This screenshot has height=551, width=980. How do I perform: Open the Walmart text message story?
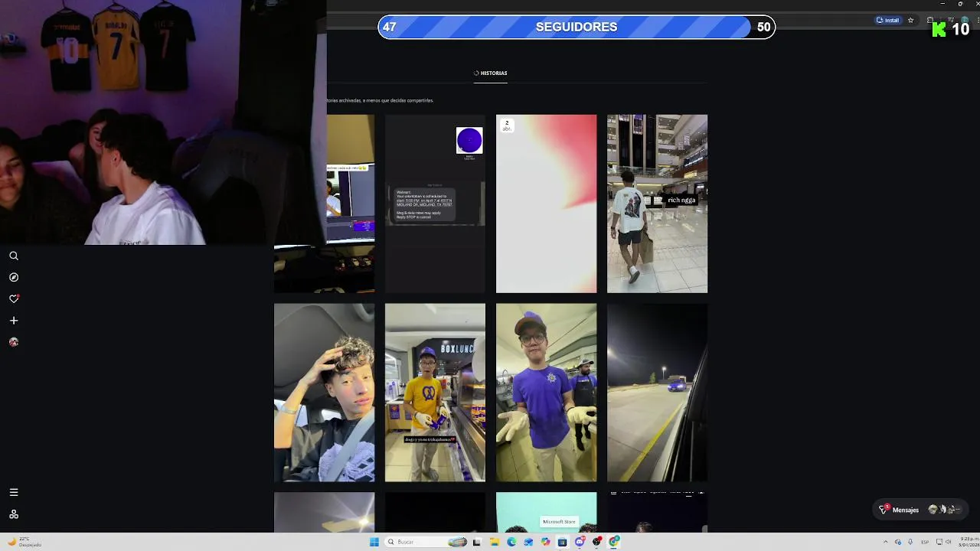click(x=435, y=204)
